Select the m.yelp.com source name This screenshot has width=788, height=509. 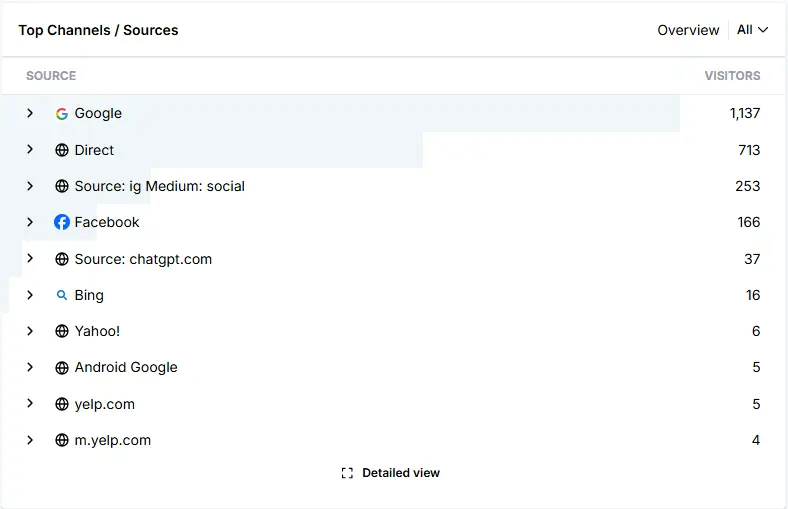point(113,441)
